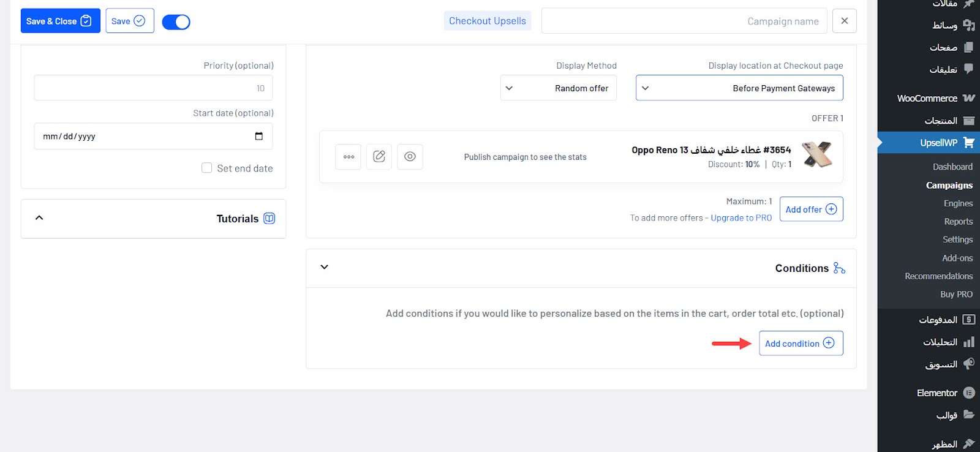980x452 pixels.
Task: Open the calendar picker in Start date field
Action: click(258, 136)
